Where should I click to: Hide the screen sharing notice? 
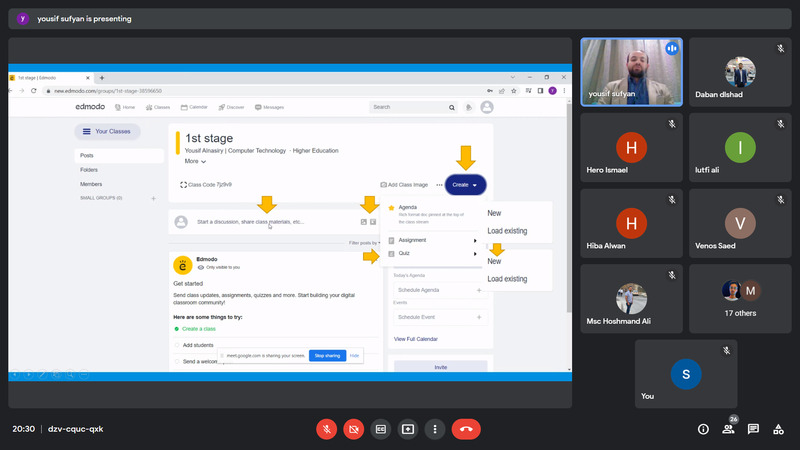pyautogui.click(x=354, y=356)
